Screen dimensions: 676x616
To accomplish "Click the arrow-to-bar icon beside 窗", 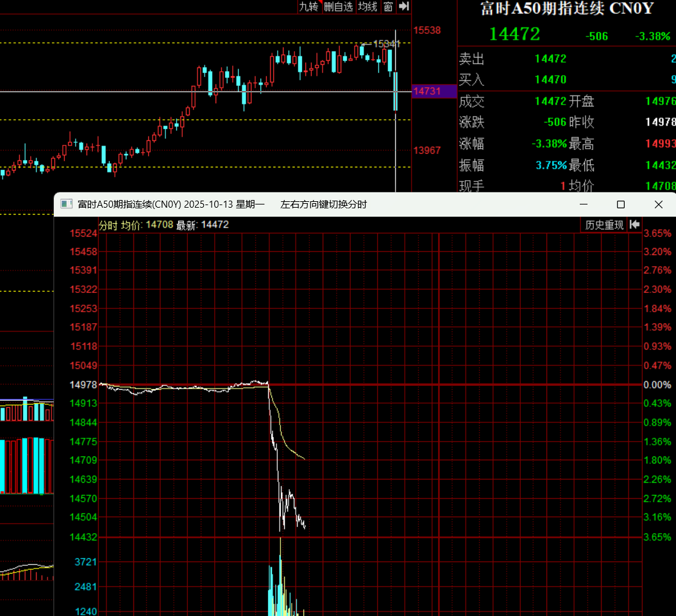I will [x=403, y=6].
